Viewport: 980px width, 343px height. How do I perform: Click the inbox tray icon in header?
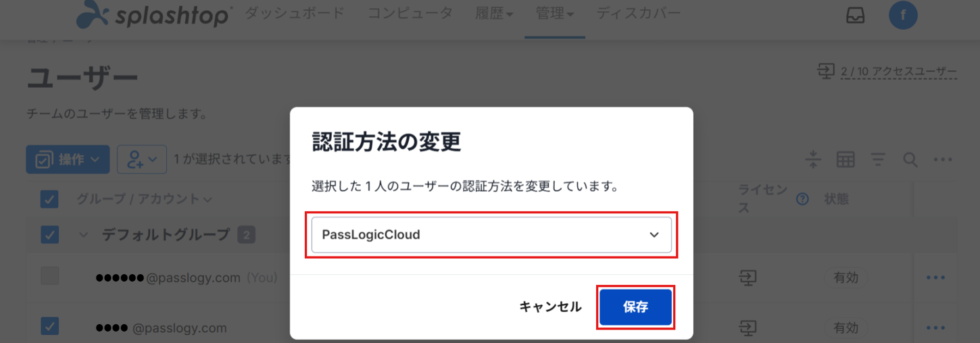pyautogui.click(x=855, y=16)
